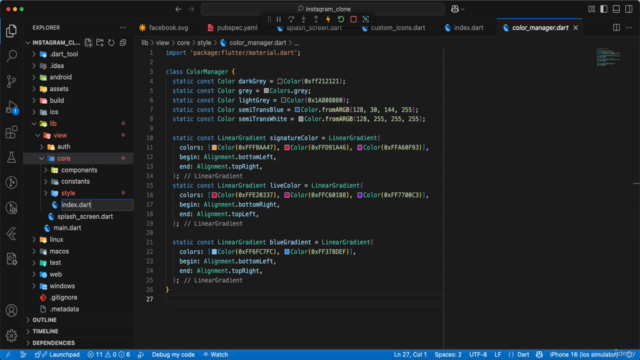640x360 pixels.
Task: Close the color_manager.dart tab
Action: [x=576, y=28]
